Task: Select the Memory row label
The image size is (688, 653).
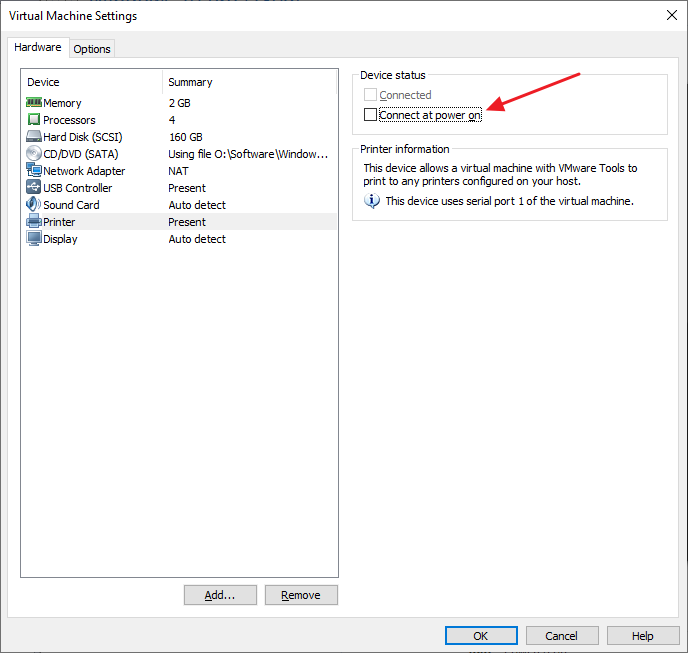Action: 62,103
